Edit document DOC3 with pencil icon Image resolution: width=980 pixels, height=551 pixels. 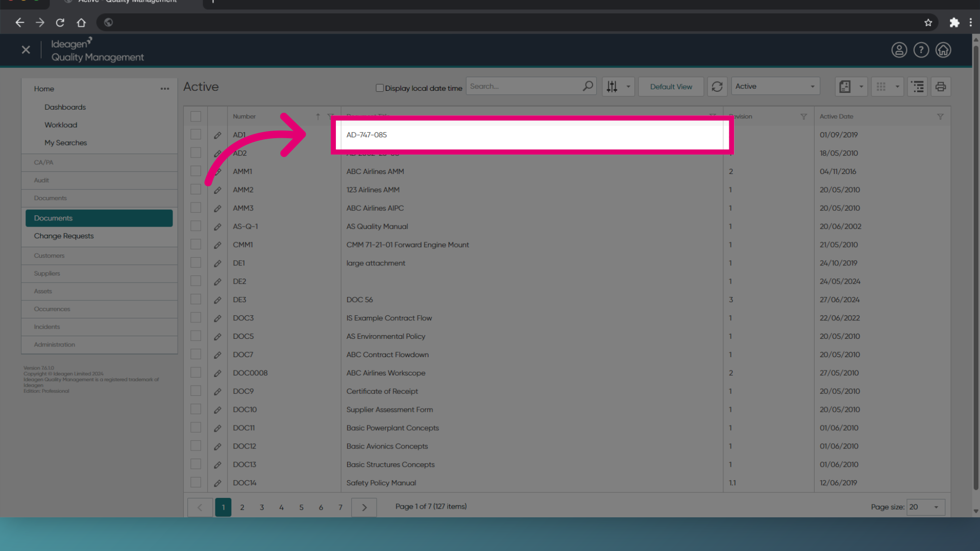click(217, 319)
